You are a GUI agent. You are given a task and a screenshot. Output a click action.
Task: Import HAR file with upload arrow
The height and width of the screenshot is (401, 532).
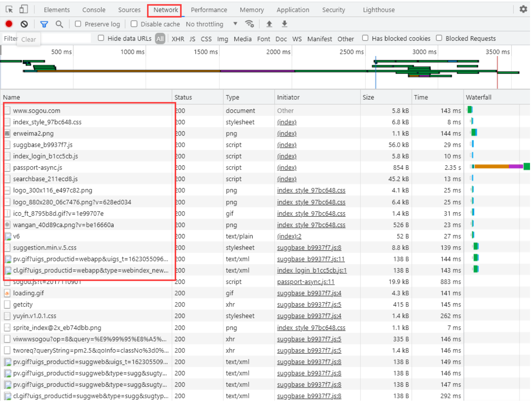pyautogui.click(x=269, y=24)
